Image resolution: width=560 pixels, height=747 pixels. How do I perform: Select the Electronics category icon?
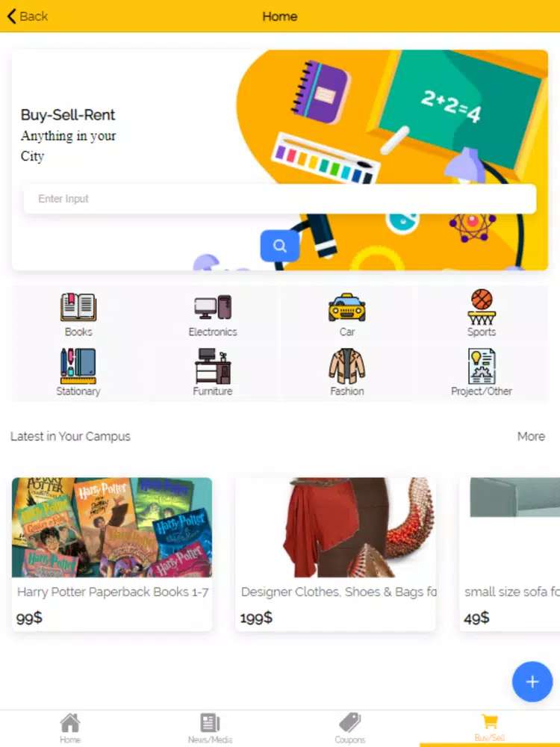click(213, 307)
